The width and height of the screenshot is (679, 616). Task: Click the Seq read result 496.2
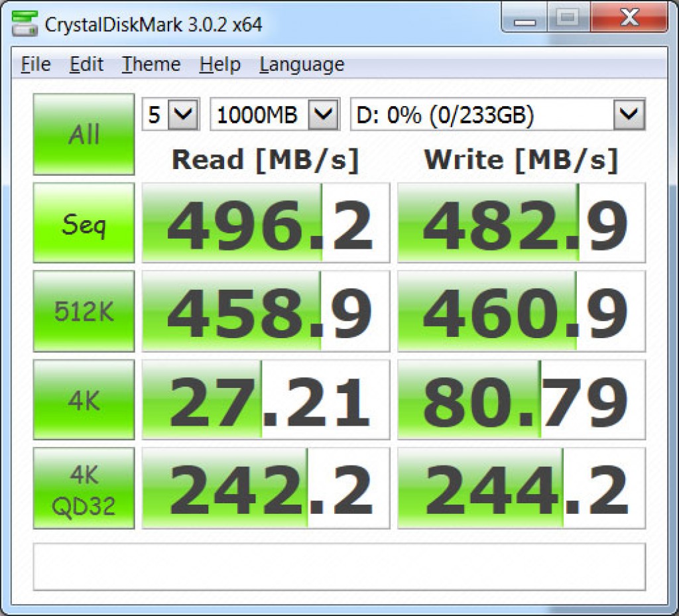266,223
